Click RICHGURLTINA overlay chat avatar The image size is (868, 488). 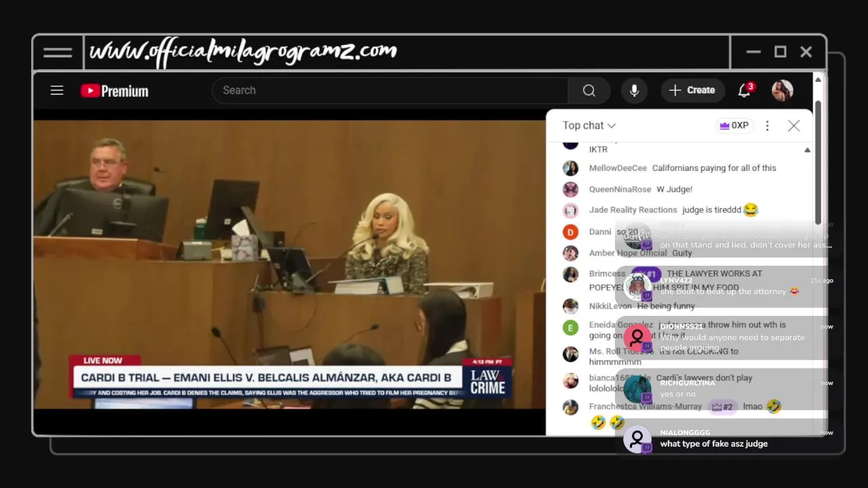click(x=637, y=390)
